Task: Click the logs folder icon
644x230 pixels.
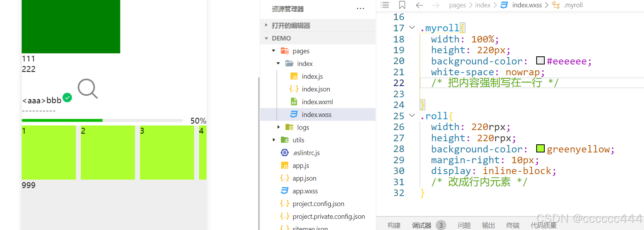Action: (289, 127)
